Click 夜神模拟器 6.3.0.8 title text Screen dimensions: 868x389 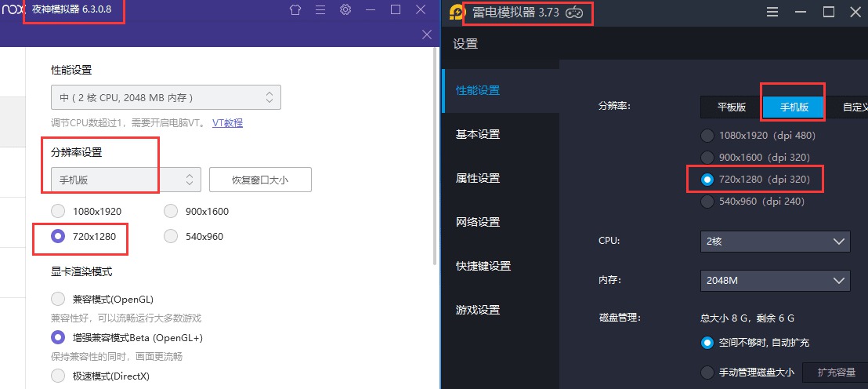pyautogui.click(x=74, y=10)
